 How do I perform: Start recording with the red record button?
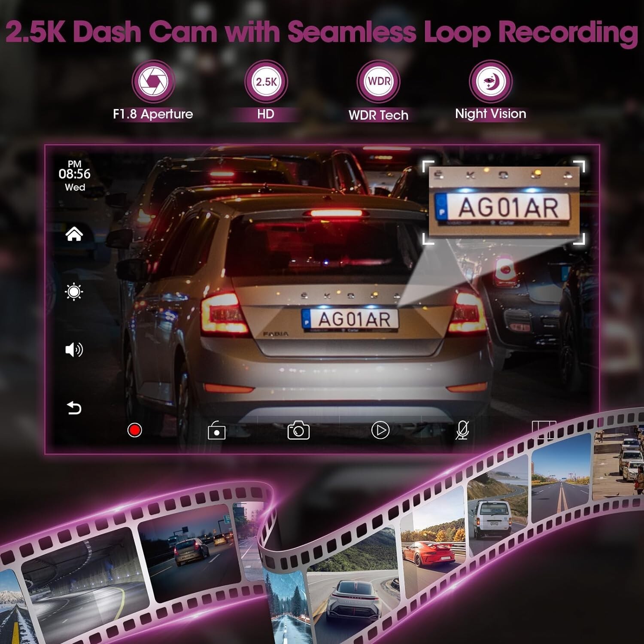click(x=135, y=430)
